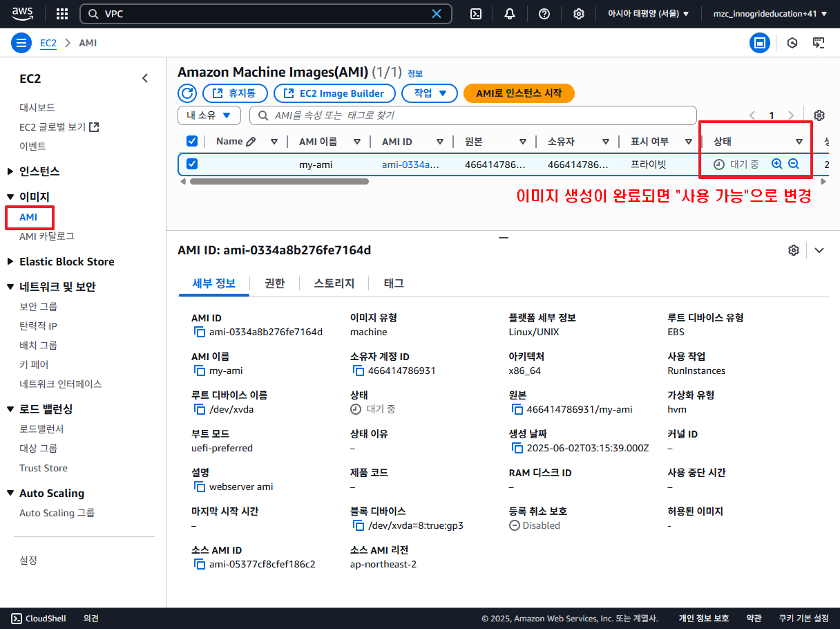This screenshot has width=840, height=629.
Task: Click the blue panel layout icon
Action: click(x=760, y=43)
